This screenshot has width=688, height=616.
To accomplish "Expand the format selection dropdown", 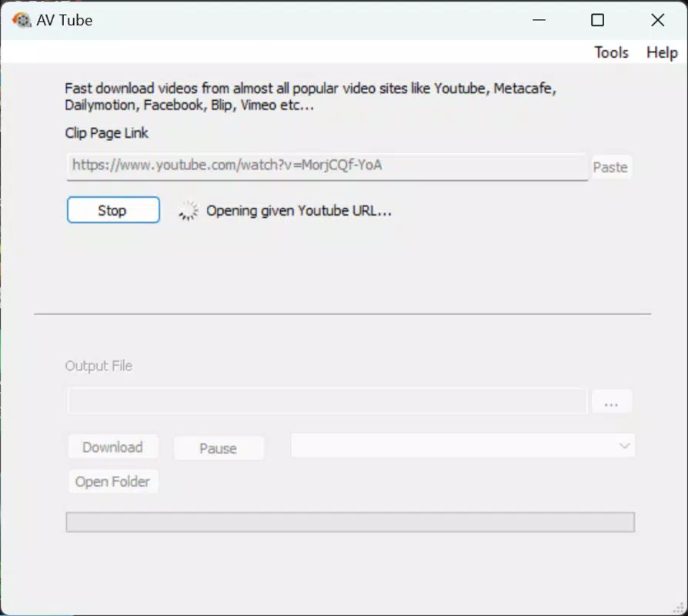I will coord(463,446).
